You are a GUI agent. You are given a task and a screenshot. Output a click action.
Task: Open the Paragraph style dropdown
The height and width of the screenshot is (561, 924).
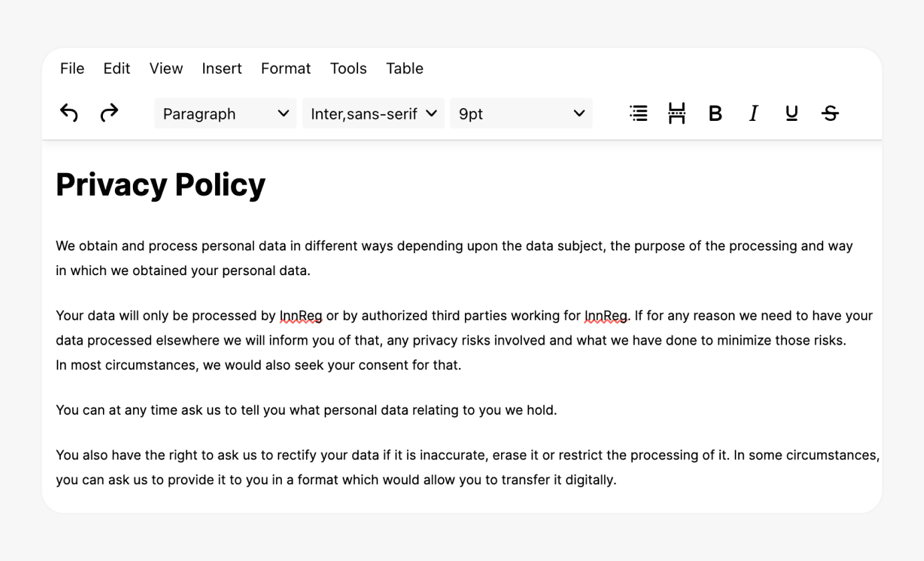click(224, 113)
